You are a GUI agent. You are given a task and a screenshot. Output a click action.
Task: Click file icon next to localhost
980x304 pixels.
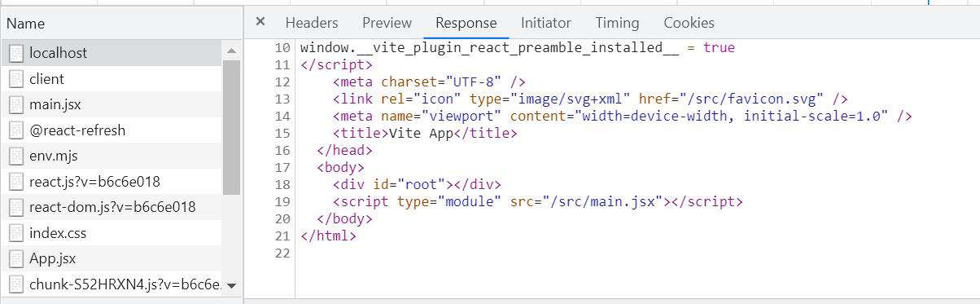(15, 53)
